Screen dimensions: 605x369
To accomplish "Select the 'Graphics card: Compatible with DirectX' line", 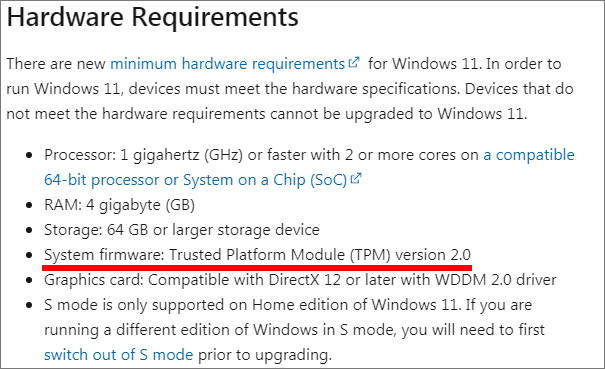I will click(300, 280).
